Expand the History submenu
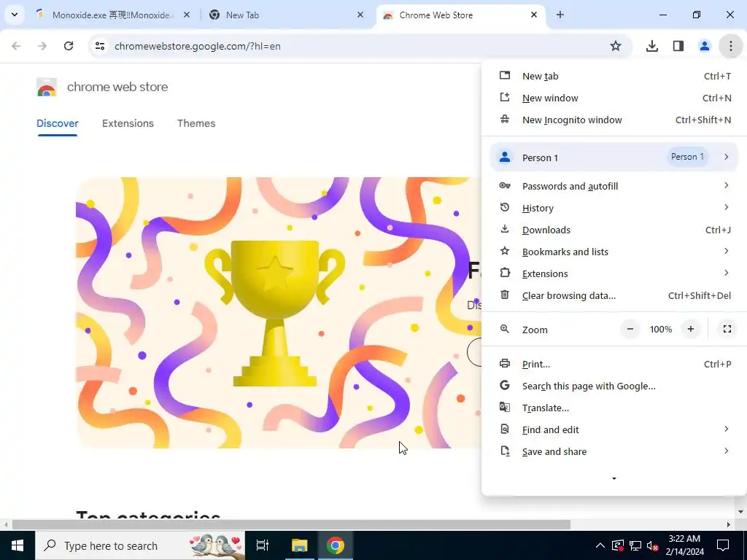 [x=614, y=208]
